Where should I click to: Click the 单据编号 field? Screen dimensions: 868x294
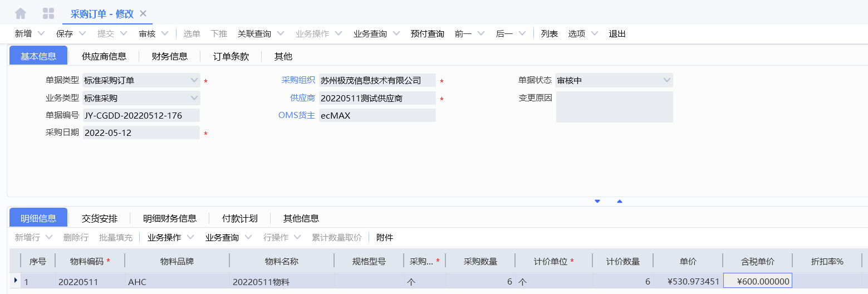[141, 115]
